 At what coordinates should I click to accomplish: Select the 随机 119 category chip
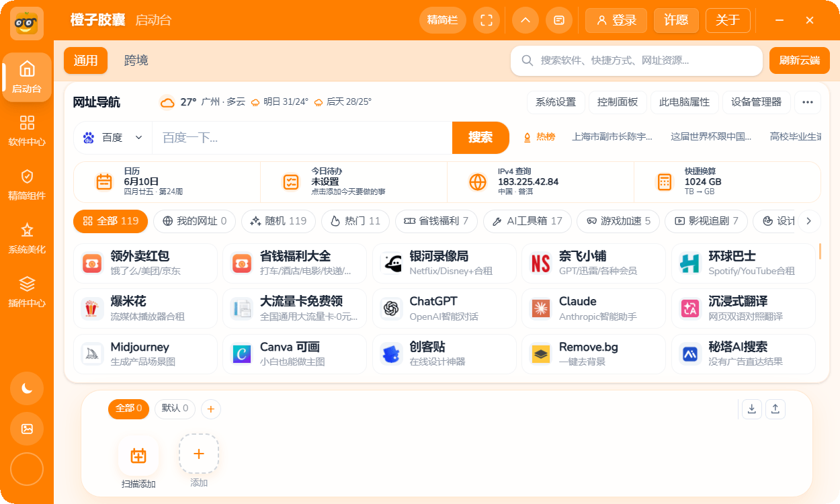click(278, 221)
